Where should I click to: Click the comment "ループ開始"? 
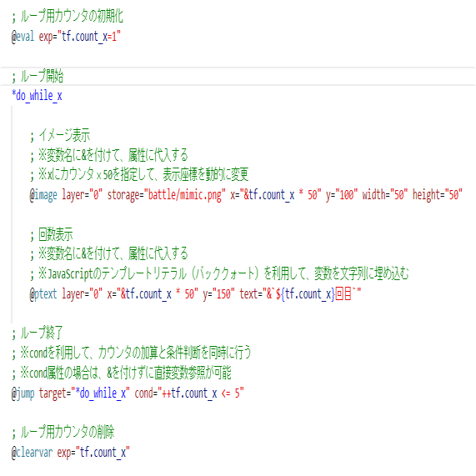click(x=38, y=76)
